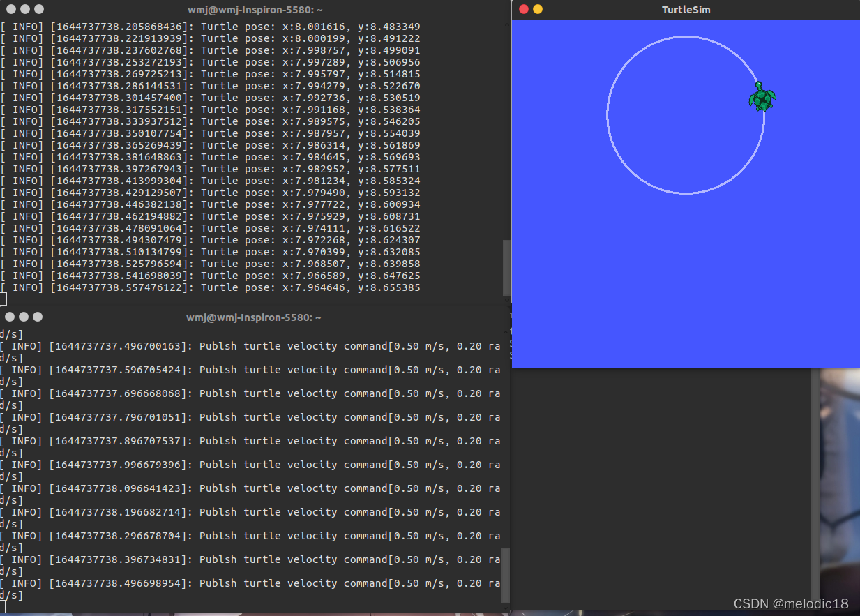Click the top terminal's wmj@wmj-Inspiron-5580 title bar
The image size is (860, 616).
255,10
